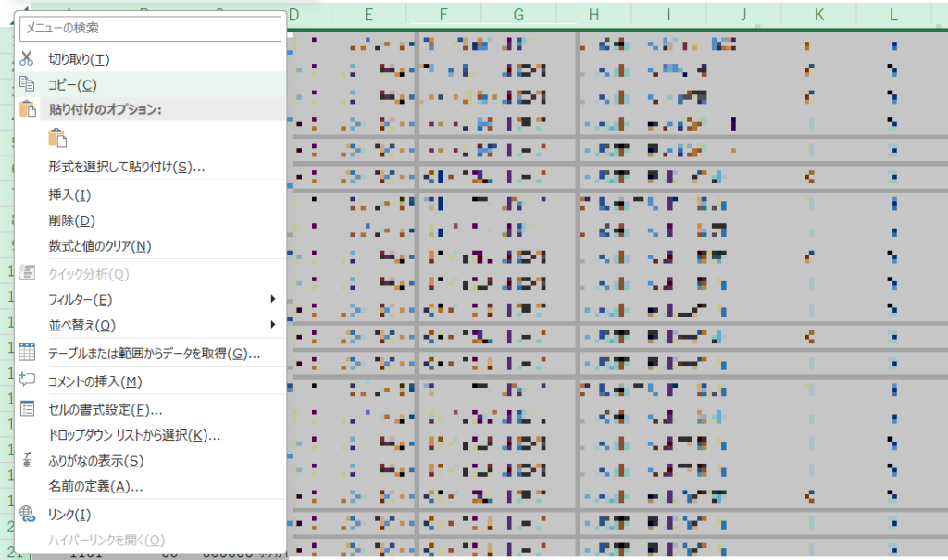Screen dimensions: 948x560
Task: Click the globe link icon for リンク
Action: point(28,514)
